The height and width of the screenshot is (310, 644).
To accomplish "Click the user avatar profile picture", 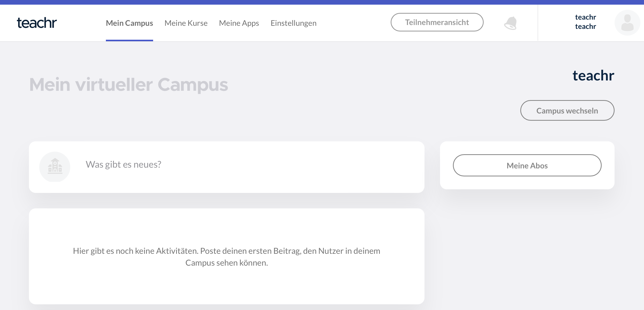I will pos(627,23).
